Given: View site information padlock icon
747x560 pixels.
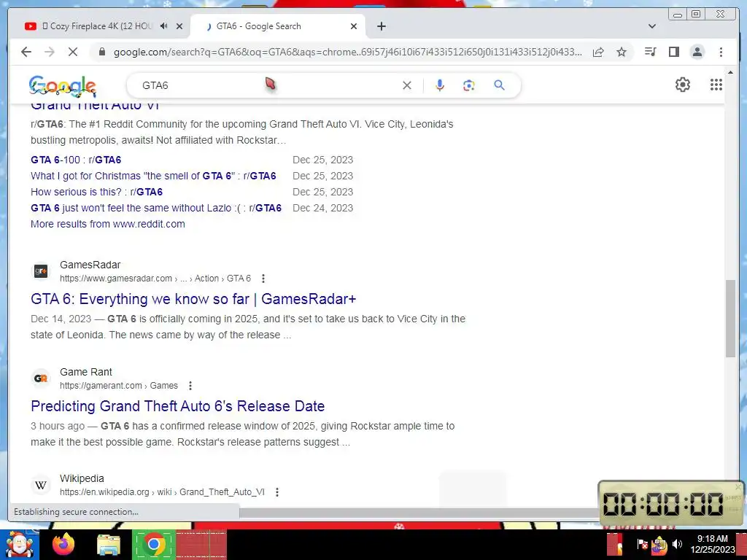Looking at the screenshot, I should pyautogui.click(x=102, y=52).
